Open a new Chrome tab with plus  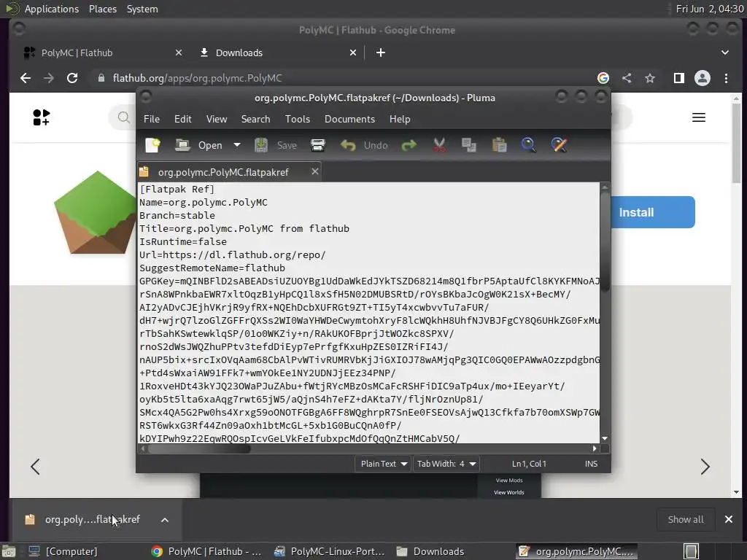(x=381, y=52)
